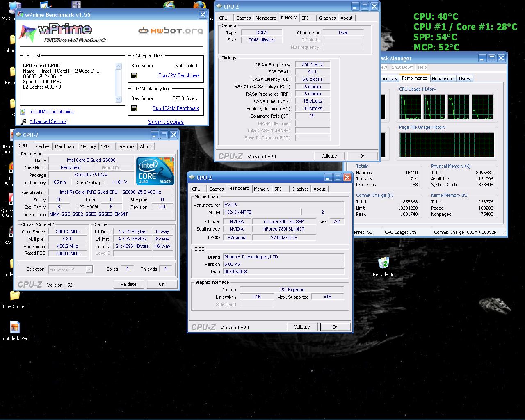Open About tab in the Mainboard window

point(319,189)
